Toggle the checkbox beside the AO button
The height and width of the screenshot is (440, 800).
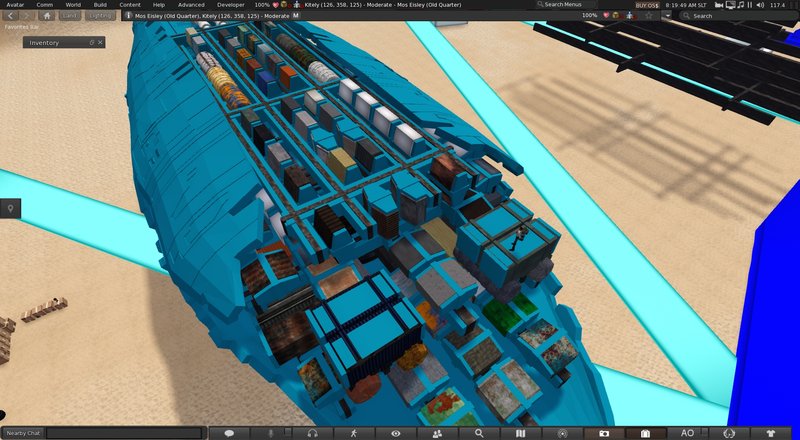click(705, 432)
